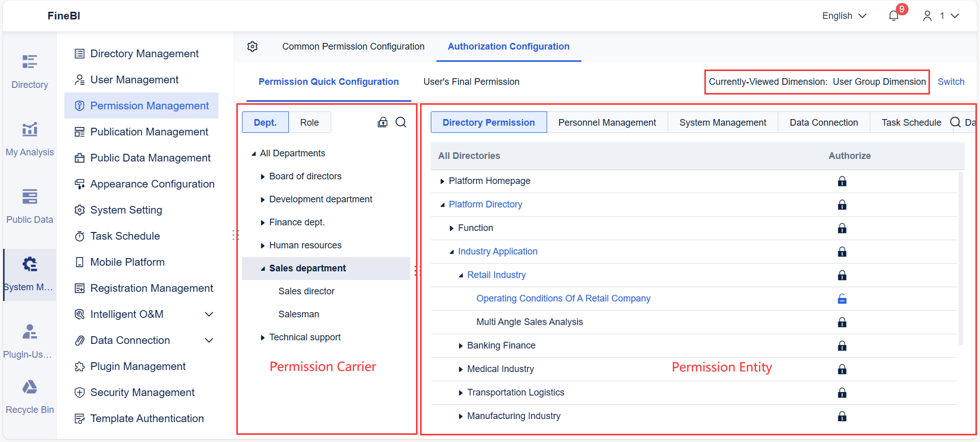Collapse the Retail Industry directory node
Screen dimensions: 980x442
click(461, 275)
